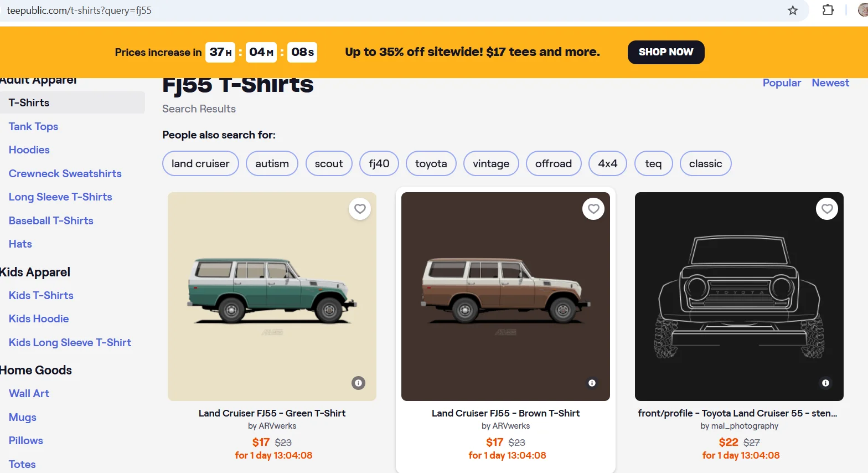The image size is (868, 473).
Task: Click the $22 price on front/profile shirt
Action: (728, 442)
